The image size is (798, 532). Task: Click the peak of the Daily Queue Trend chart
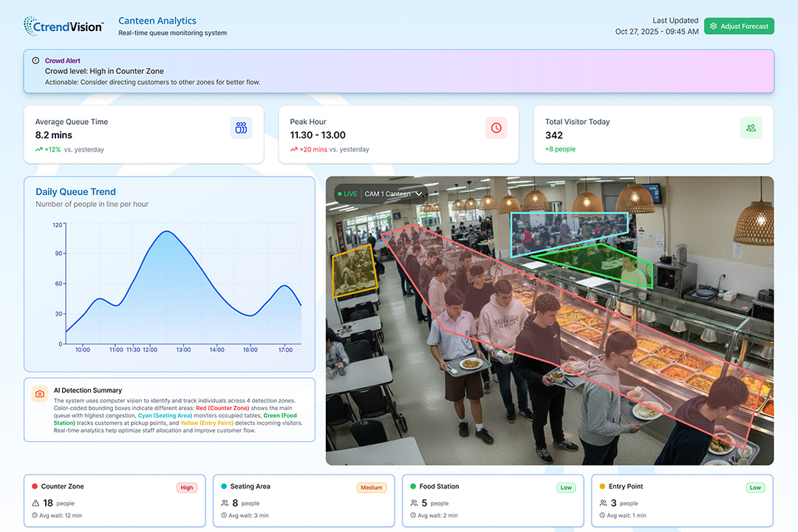pyautogui.click(x=167, y=232)
